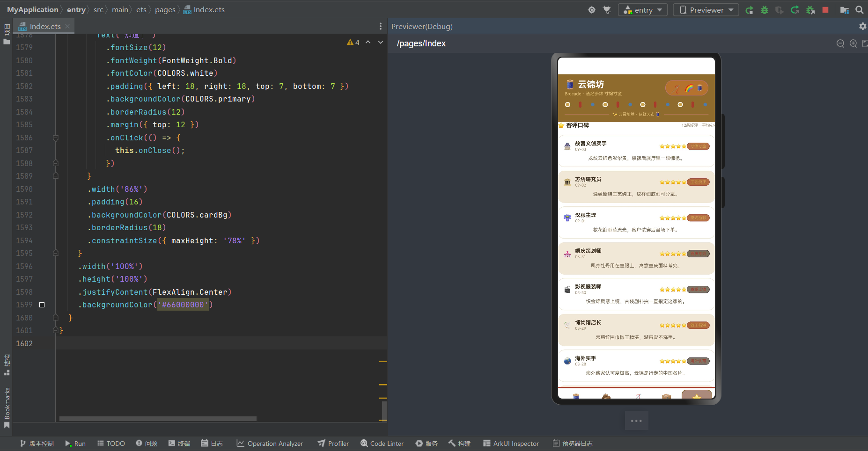Open the 问题 problems tool window
Image resolution: width=868 pixels, height=451 pixels.
147,444
